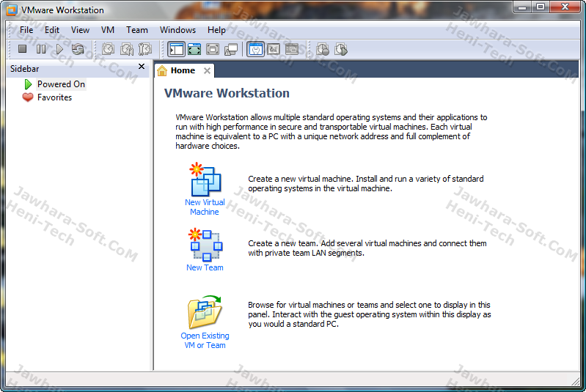Click the window resize grip corner
This screenshot has height=392, width=586.
click(576, 382)
